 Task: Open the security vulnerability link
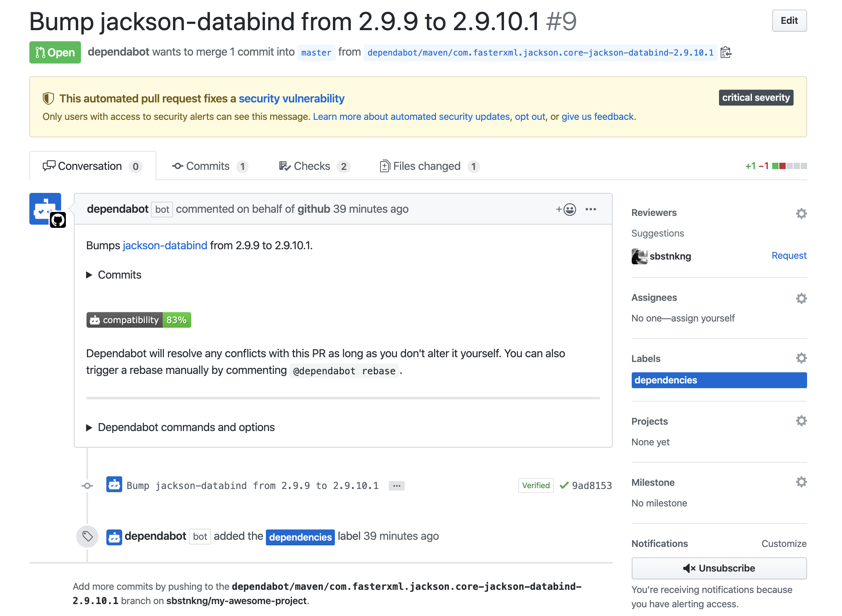291,98
